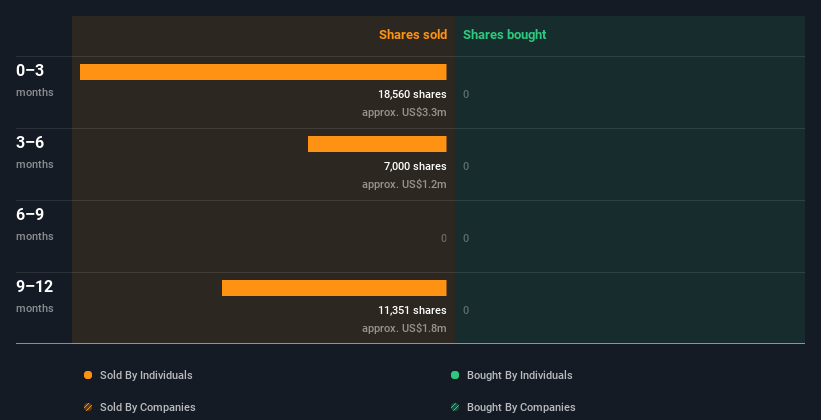Click the approx. US$3.3m label
The width and height of the screenshot is (821, 420).
tap(404, 112)
